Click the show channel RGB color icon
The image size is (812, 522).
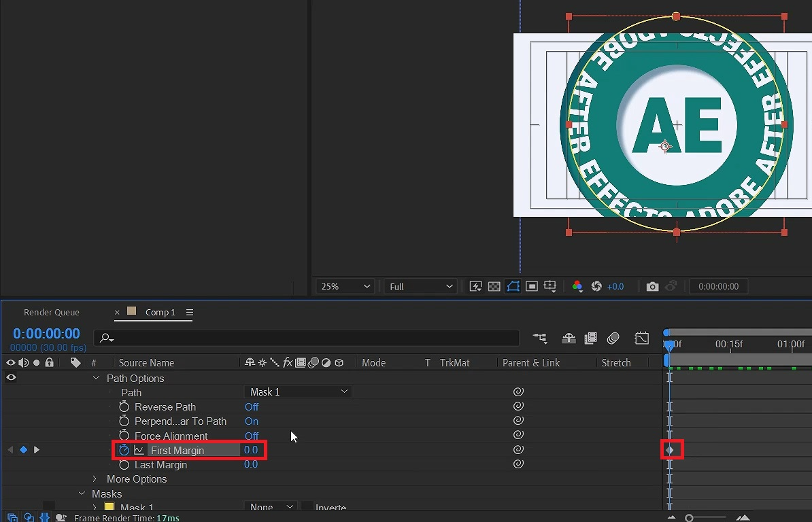coord(577,286)
